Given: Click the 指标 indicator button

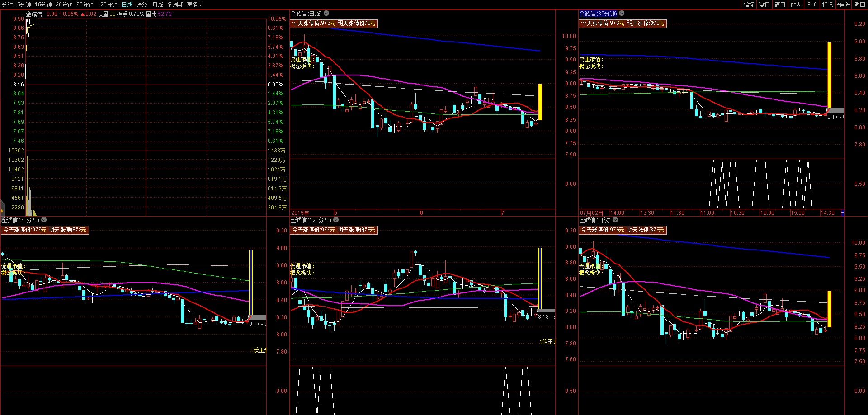Looking at the screenshot, I should (749, 5).
